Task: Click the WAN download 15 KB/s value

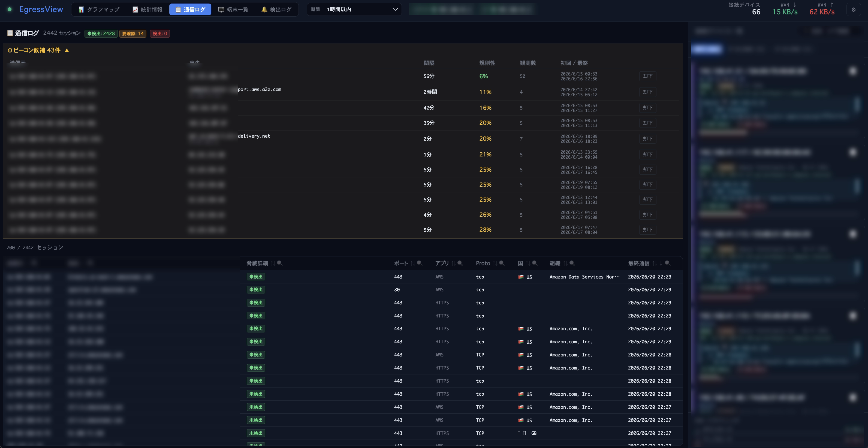Action: 785,12
